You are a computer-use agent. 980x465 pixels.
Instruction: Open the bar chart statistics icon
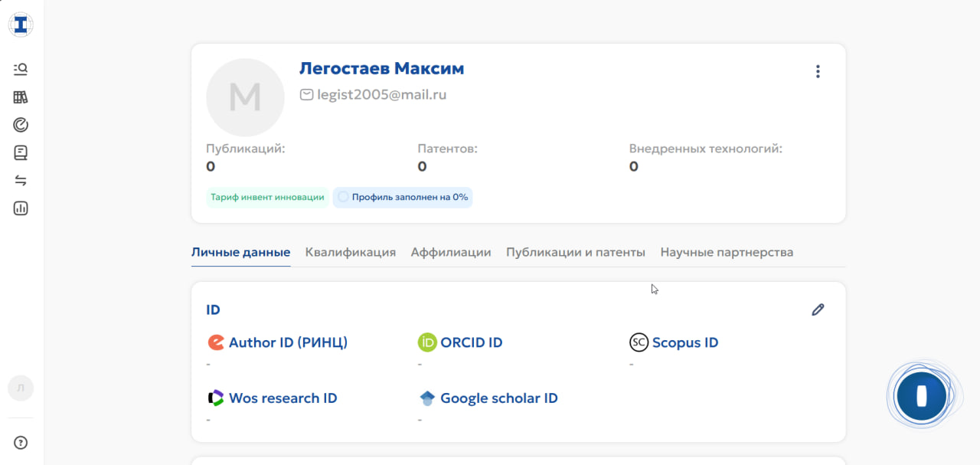point(21,208)
